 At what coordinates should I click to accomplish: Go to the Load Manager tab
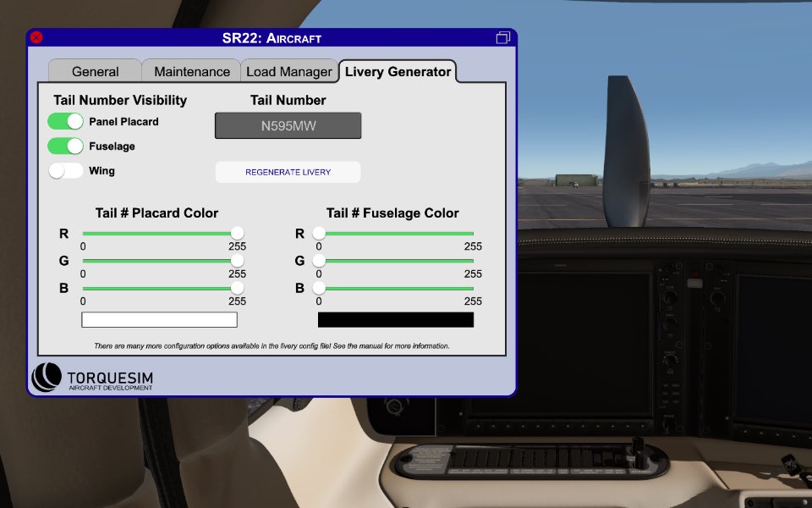pos(289,71)
